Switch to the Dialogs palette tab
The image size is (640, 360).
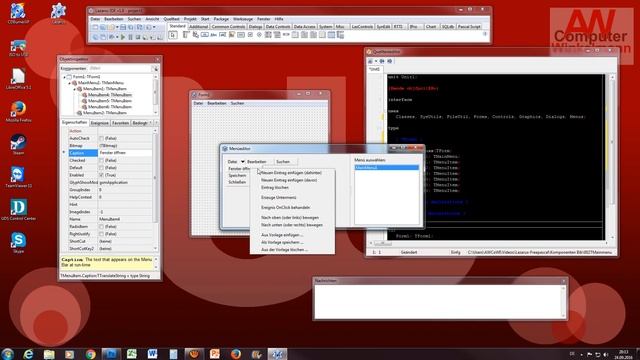coord(256,27)
